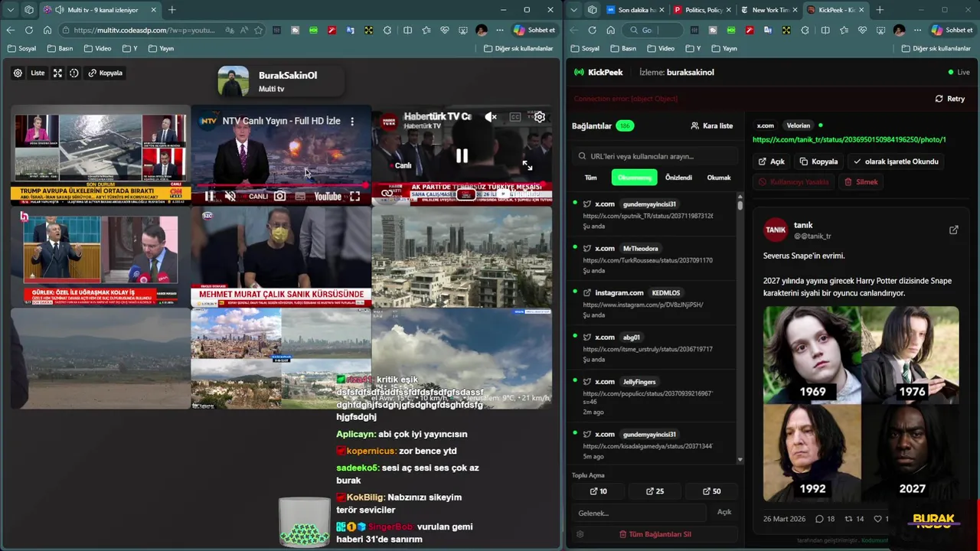The width and height of the screenshot is (980, 551).
Task: Pause the Habertürk TV video
Action: coord(462,156)
